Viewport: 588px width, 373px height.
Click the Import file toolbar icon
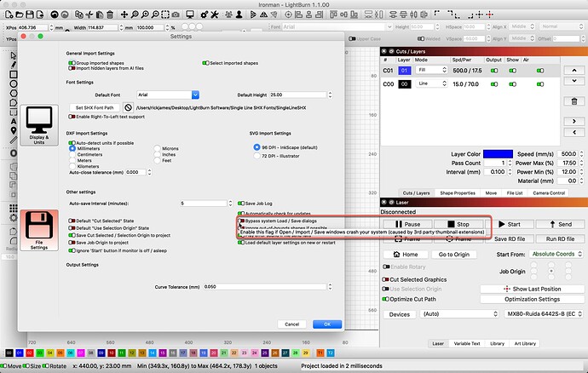[40, 14]
